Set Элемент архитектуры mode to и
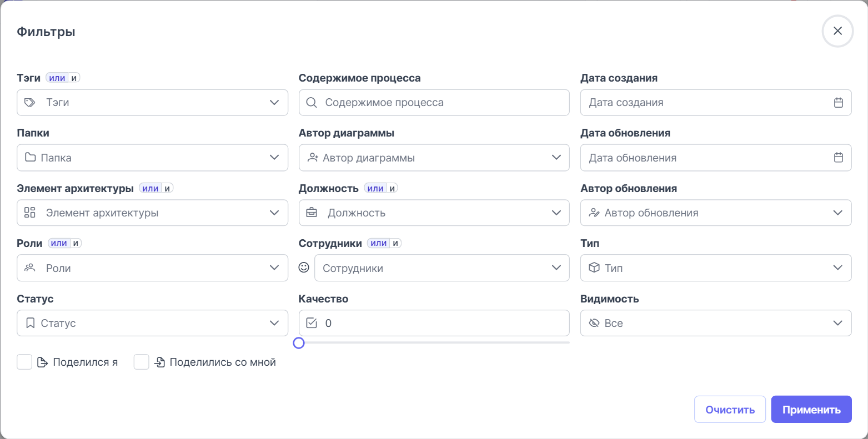 pyautogui.click(x=167, y=189)
